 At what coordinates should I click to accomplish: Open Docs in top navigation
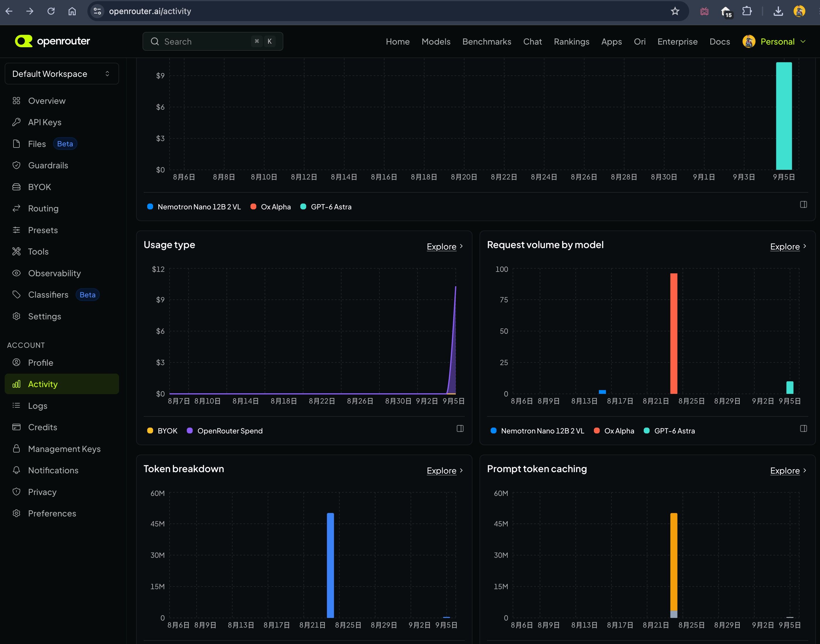coord(720,41)
